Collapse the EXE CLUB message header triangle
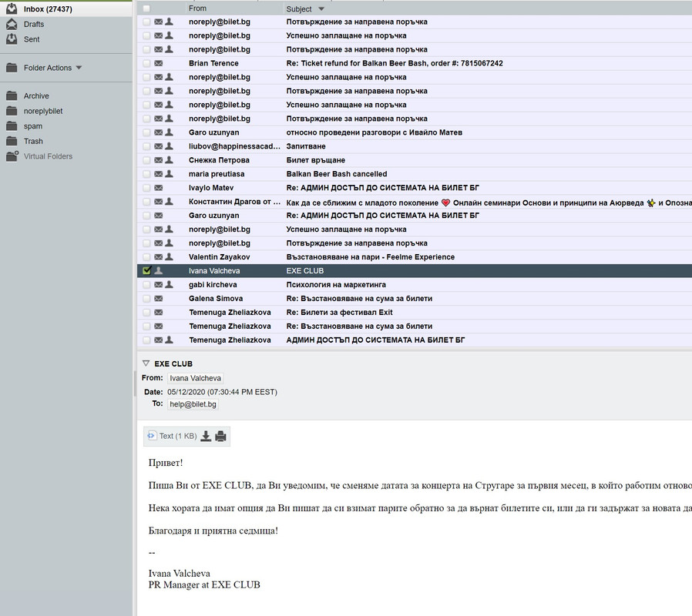 [146, 363]
